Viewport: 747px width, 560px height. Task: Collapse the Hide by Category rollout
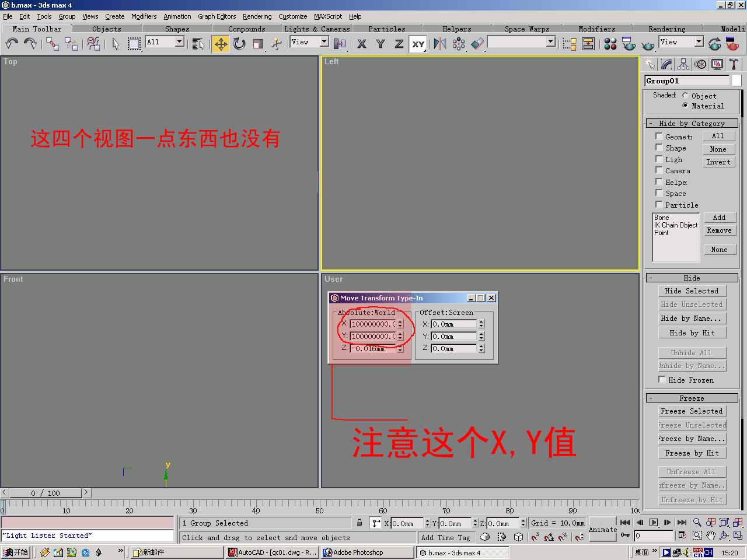click(x=692, y=124)
